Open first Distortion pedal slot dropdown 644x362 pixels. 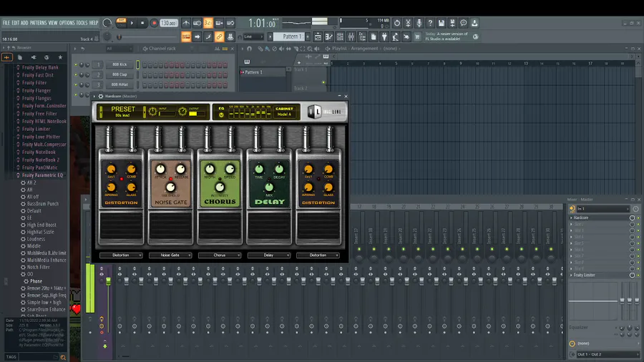(121, 255)
